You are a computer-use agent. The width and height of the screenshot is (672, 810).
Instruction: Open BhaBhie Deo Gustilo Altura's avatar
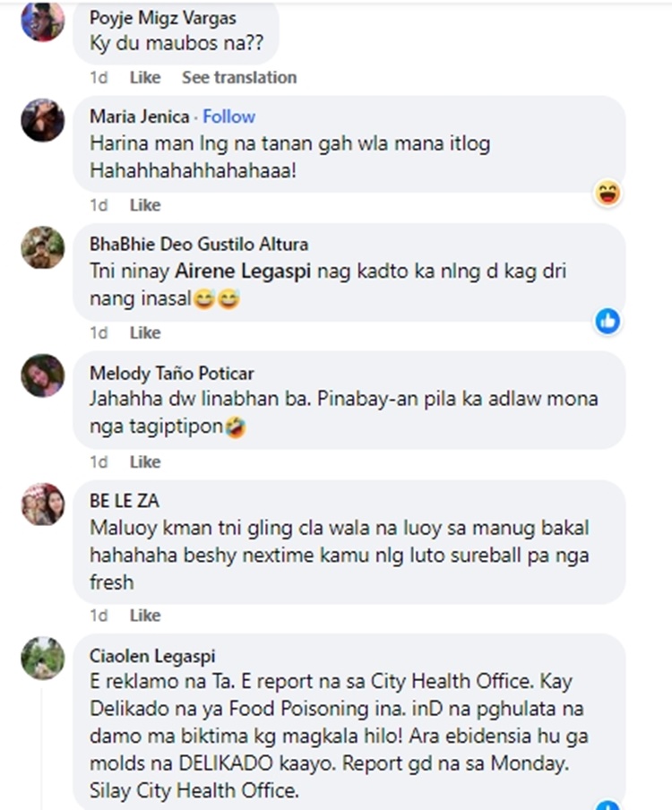point(42,247)
